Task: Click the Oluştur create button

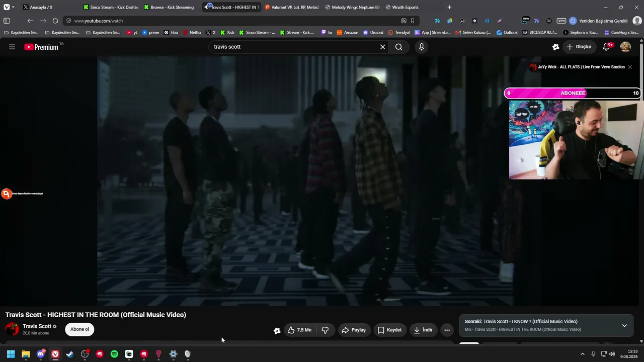Action: [x=579, y=47]
